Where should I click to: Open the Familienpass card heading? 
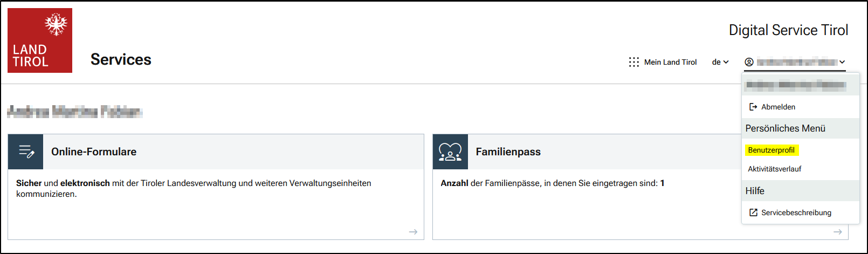[508, 152]
